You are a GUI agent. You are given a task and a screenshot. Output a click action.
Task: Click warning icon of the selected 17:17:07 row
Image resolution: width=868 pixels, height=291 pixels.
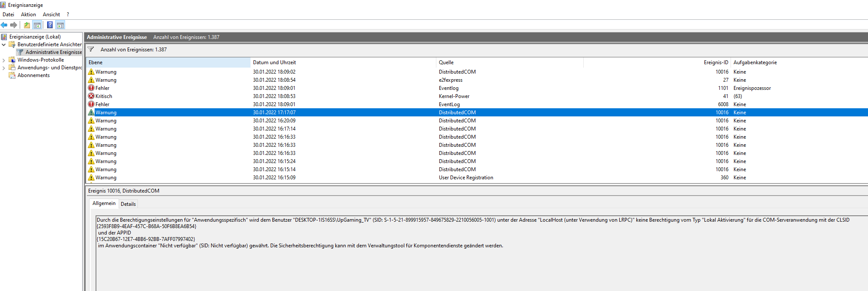[x=91, y=113]
